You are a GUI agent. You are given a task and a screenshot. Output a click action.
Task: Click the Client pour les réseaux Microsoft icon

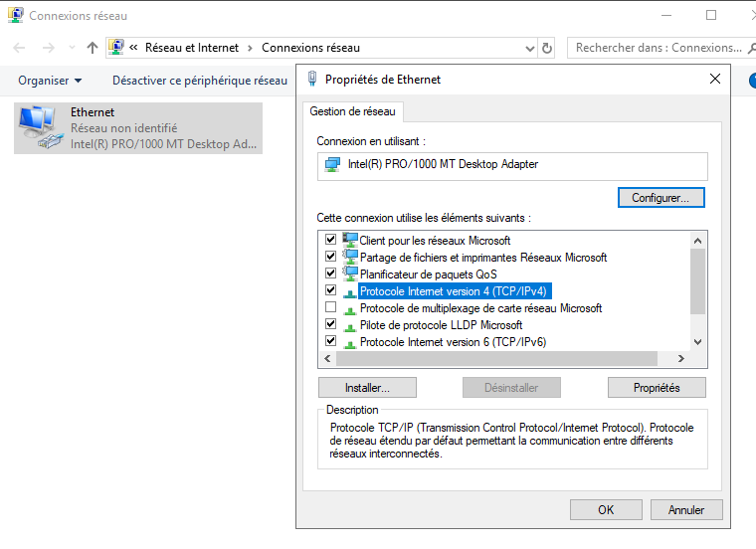(349, 241)
